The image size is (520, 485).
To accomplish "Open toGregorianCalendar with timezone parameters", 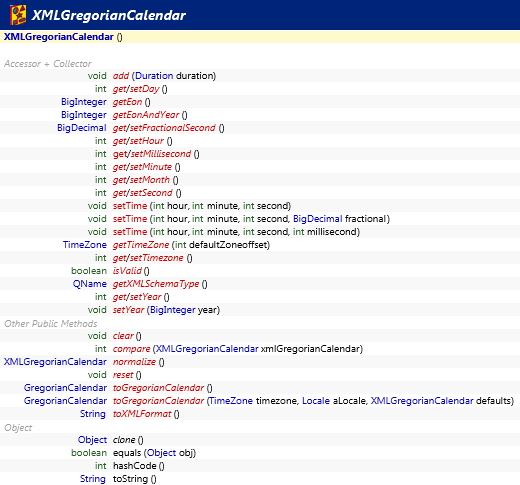I will click(x=159, y=401).
